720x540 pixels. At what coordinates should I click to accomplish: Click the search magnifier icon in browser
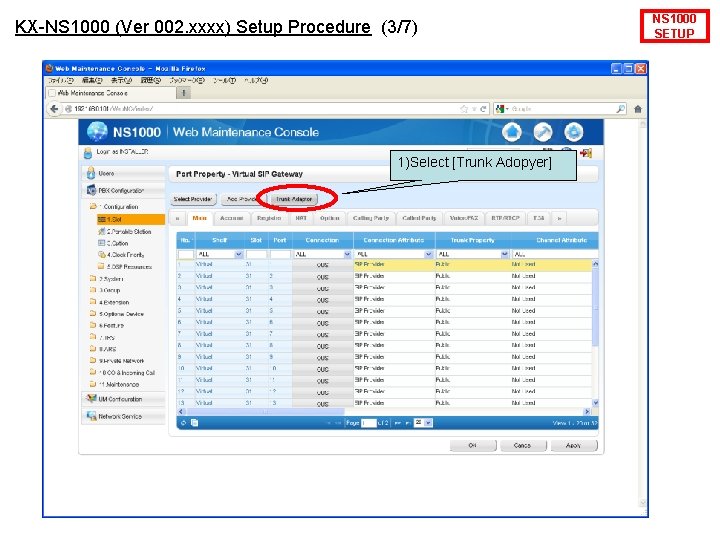tap(620, 109)
